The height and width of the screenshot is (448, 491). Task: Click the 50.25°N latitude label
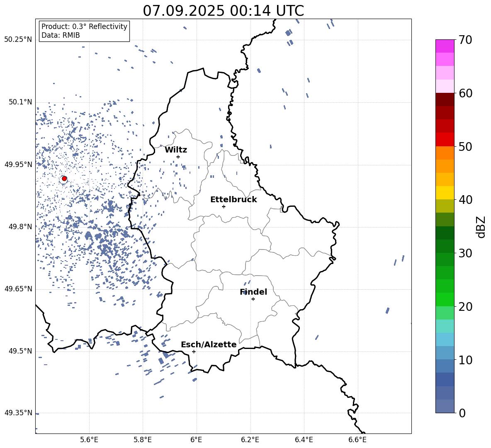(x=18, y=40)
